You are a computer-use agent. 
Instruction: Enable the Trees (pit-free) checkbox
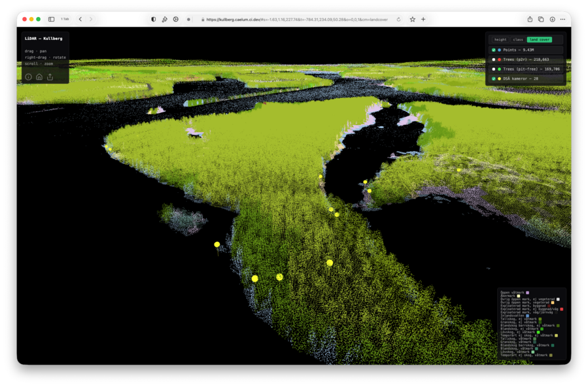pos(494,69)
